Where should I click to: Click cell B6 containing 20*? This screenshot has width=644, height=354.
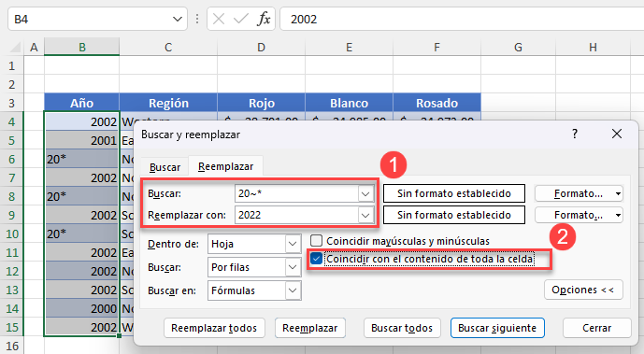81,159
